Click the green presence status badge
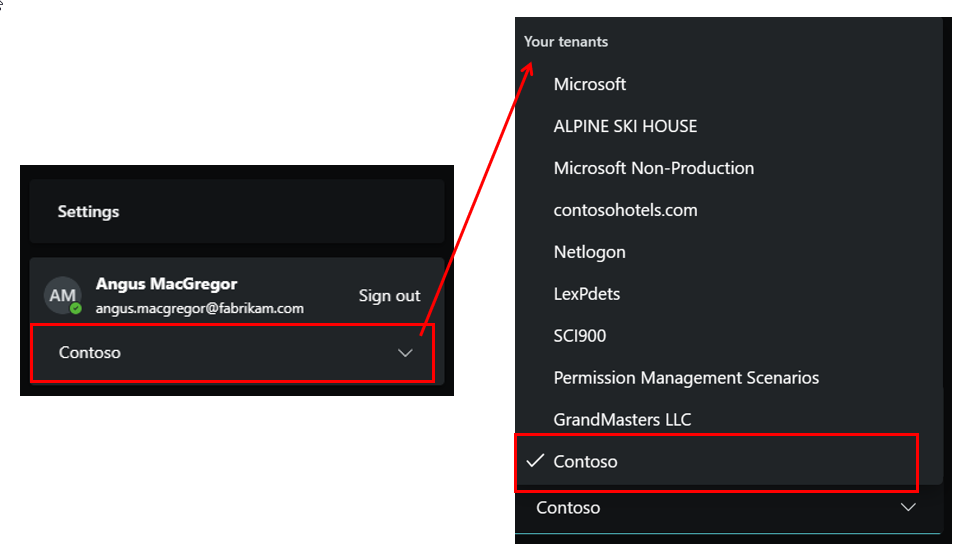The height and width of the screenshot is (559, 969). [x=76, y=308]
